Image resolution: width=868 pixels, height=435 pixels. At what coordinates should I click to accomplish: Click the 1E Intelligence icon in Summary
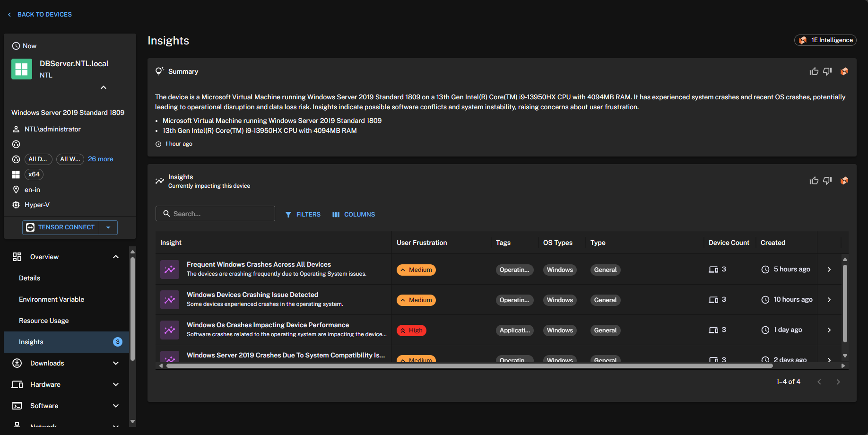(x=844, y=71)
